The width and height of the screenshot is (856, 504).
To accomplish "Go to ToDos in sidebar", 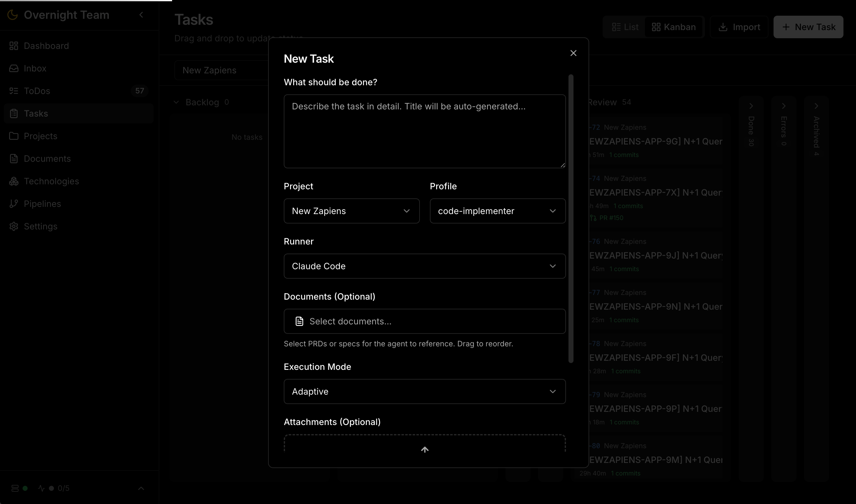I will click(x=37, y=91).
